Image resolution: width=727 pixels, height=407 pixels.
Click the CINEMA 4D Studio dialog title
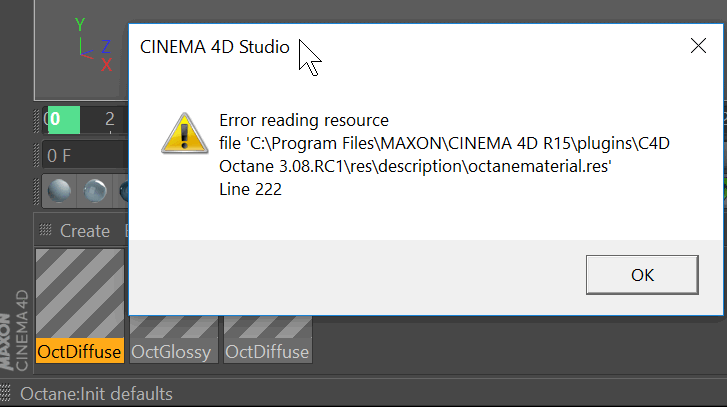(214, 47)
